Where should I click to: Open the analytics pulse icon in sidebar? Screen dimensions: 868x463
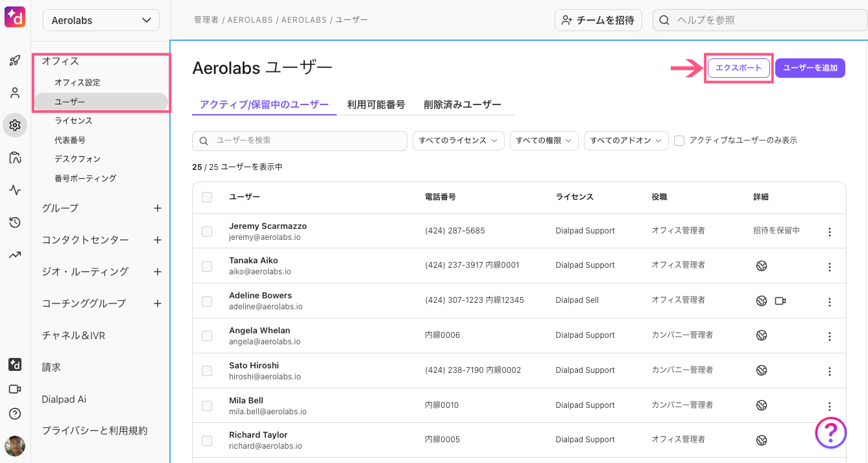(15, 190)
